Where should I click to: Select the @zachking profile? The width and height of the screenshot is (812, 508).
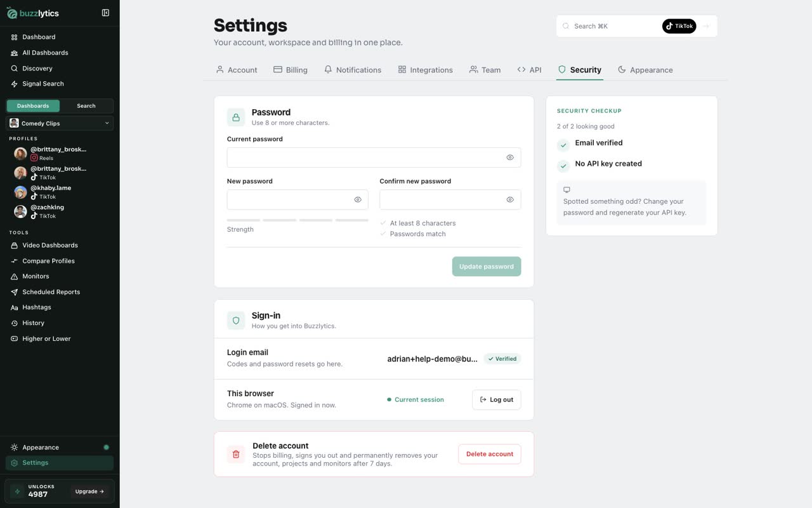click(x=60, y=211)
